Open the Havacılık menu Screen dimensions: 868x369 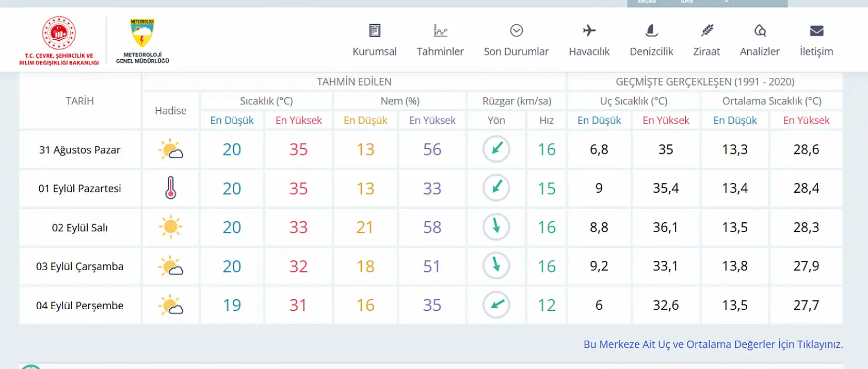(x=589, y=52)
